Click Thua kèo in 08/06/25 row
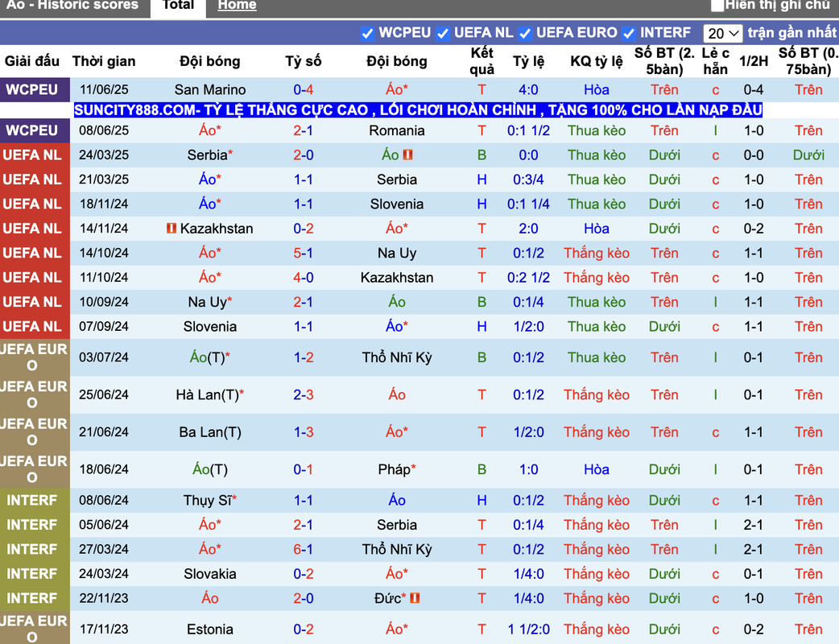The height and width of the screenshot is (644, 839). (x=597, y=130)
